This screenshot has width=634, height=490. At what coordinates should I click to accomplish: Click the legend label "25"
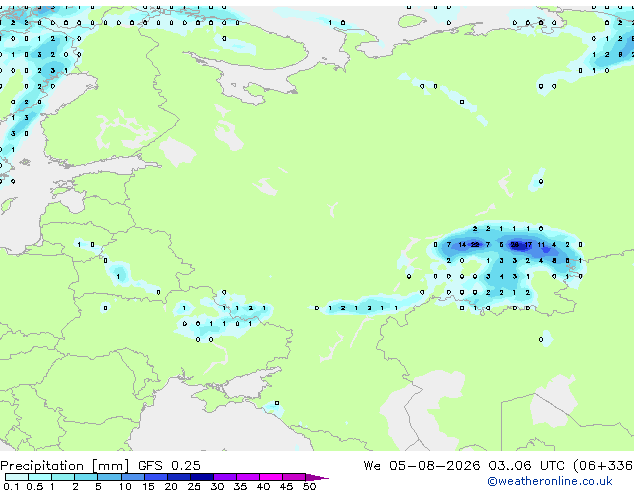pos(194,486)
